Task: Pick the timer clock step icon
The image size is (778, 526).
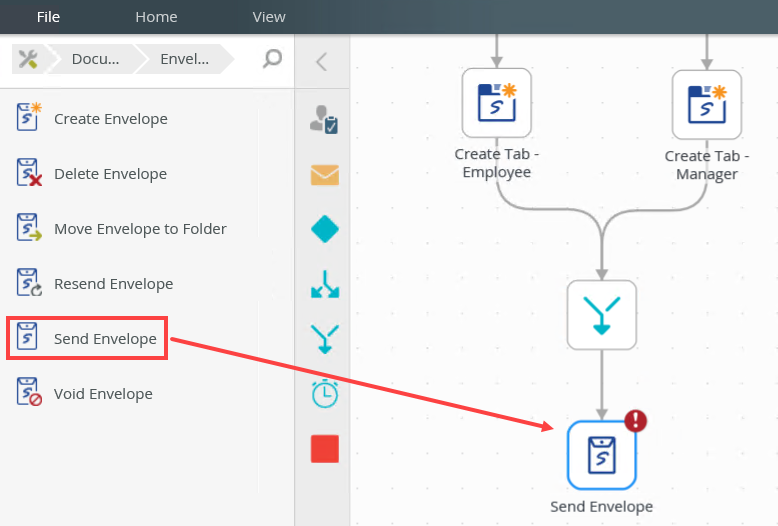Action: pyautogui.click(x=325, y=394)
